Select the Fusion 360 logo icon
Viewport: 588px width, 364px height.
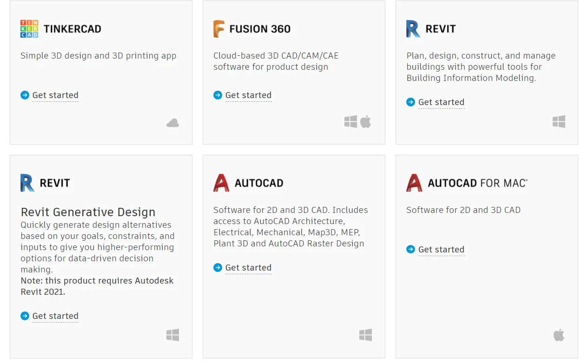click(x=219, y=28)
